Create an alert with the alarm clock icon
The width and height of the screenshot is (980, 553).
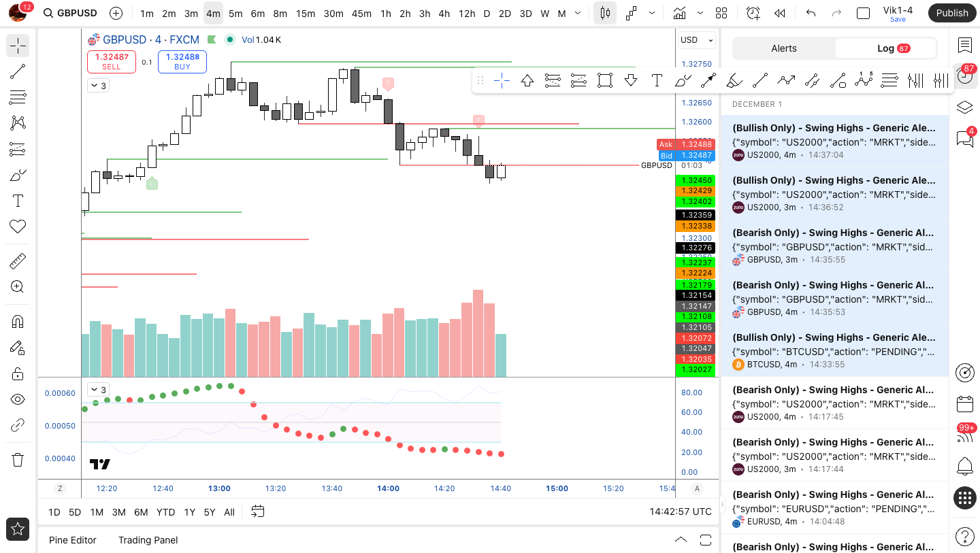pos(753,13)
